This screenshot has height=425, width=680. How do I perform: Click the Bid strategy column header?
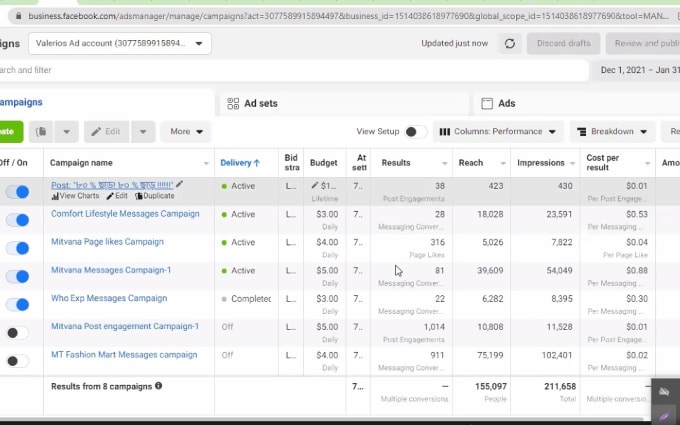(x=291, y=162)
